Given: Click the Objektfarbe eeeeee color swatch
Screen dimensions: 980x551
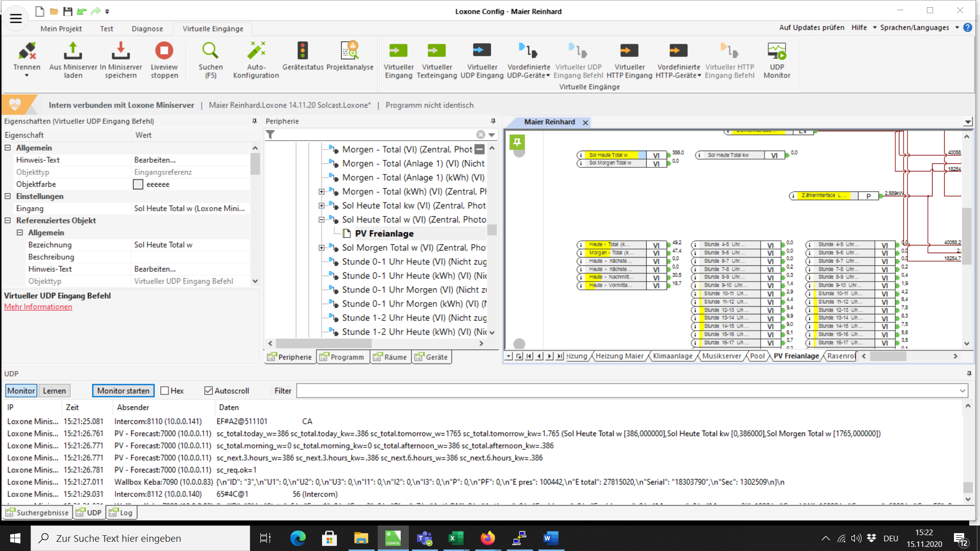Looking at the screenshot, I should tap(138, 185).
